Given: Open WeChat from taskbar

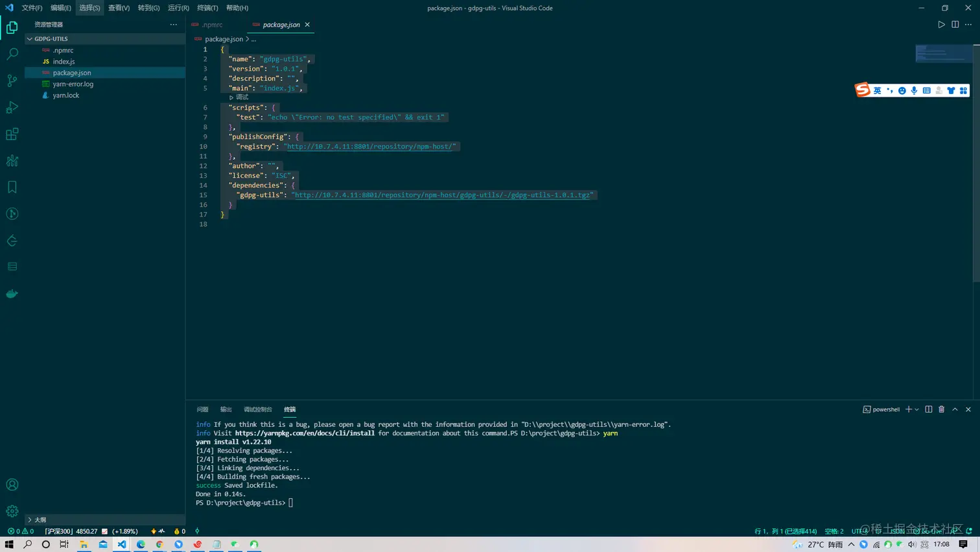Looking at the screenshot, I should click(x=235, y=544).
